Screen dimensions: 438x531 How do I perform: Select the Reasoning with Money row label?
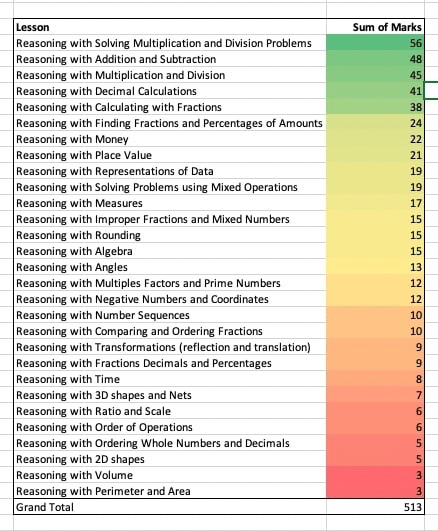pyautogui.click(x=170, y=139)
